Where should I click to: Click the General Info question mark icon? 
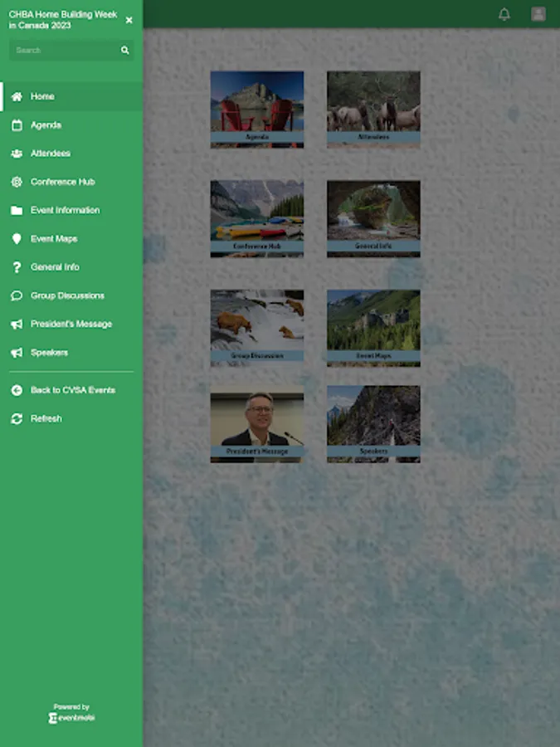point(17,267)
